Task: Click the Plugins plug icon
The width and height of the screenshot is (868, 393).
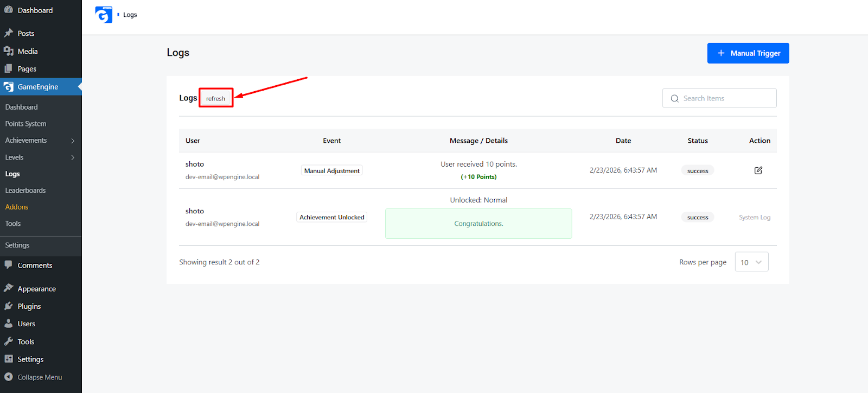Action: (x=9, y=306)
